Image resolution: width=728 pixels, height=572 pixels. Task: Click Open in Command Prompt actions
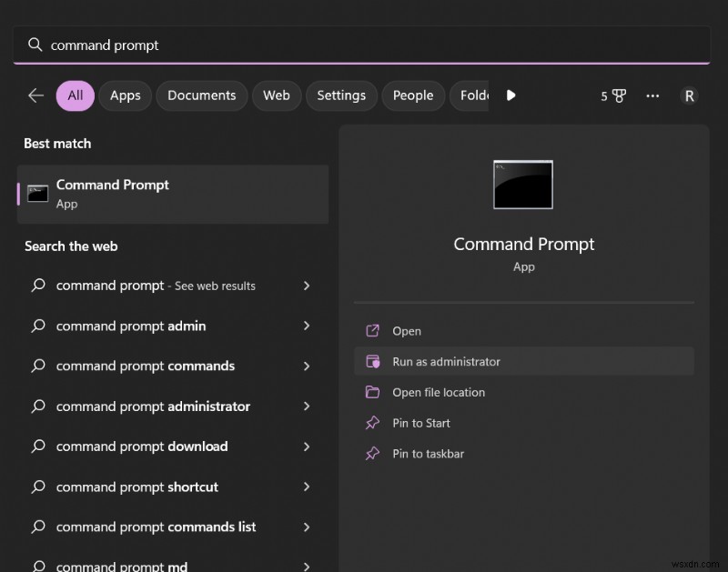click(524, 331)
